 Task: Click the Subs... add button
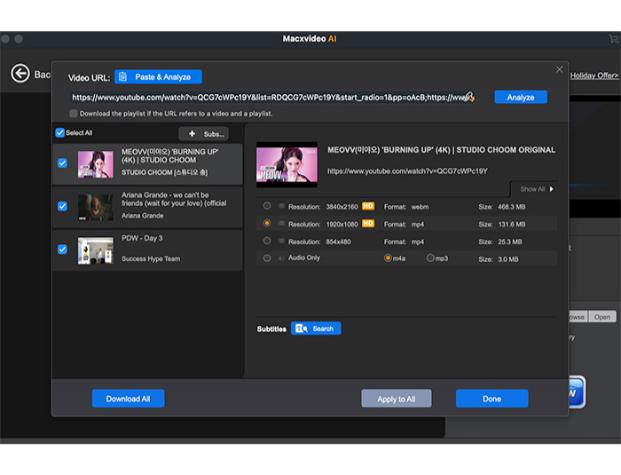click(204, 134)
